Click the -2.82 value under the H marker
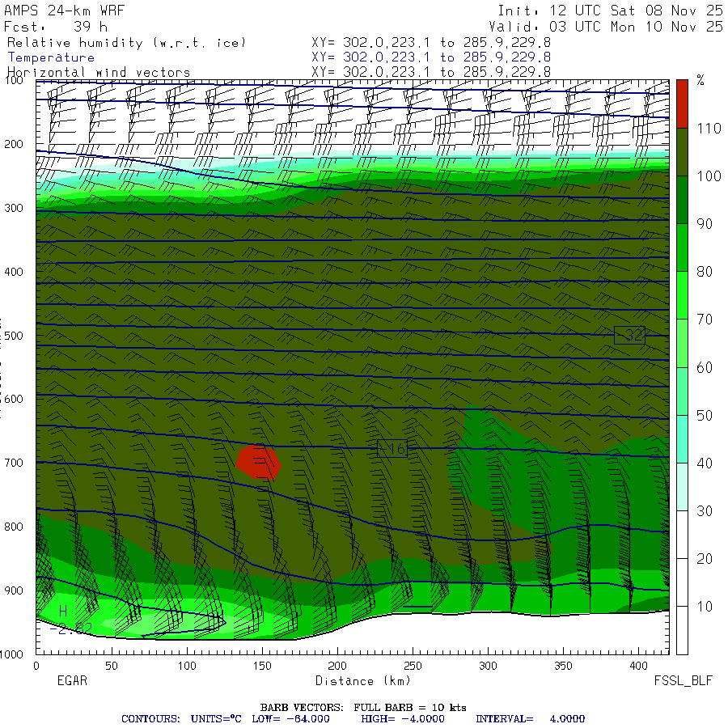 [71, 629]
